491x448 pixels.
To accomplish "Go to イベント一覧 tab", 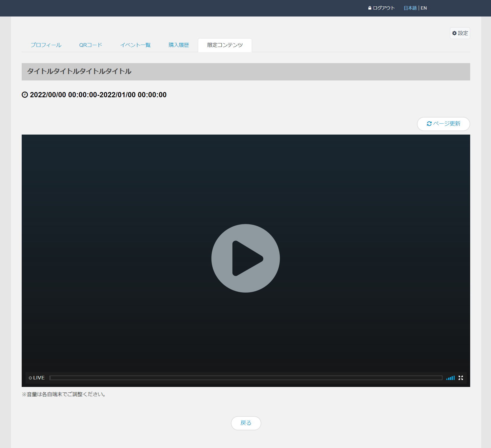I will pos(135,45).
